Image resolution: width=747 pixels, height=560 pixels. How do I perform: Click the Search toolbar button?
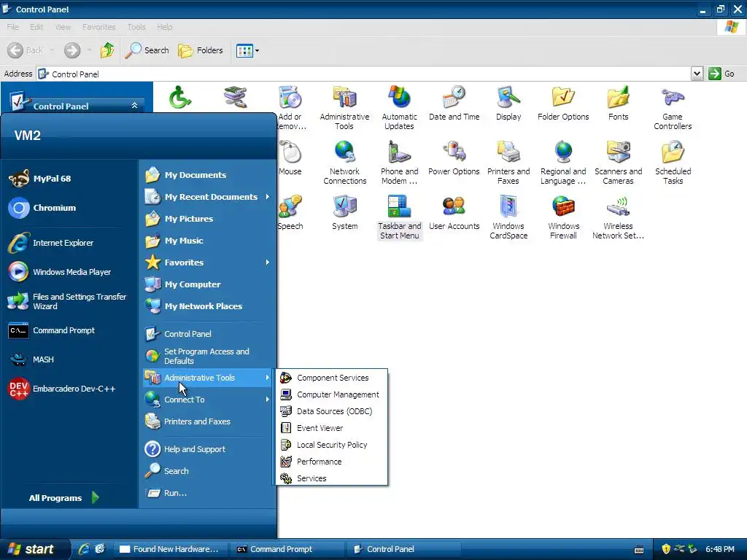pos(147,50)
